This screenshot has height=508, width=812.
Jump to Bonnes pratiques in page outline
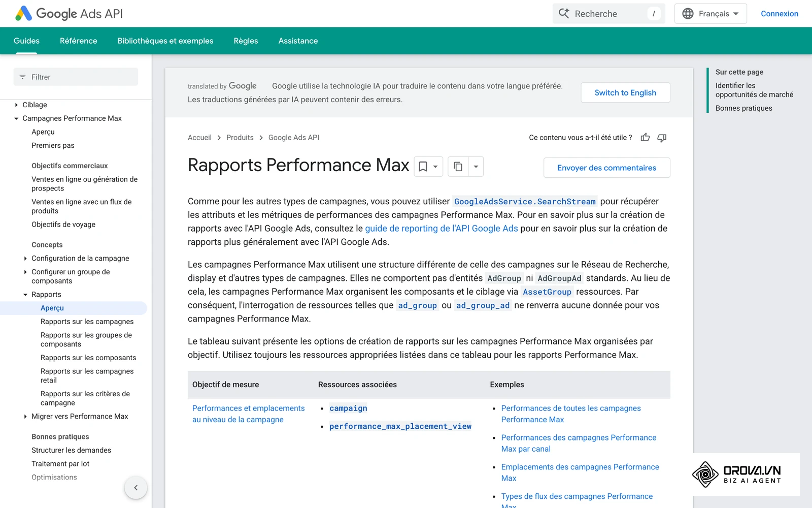744,108
